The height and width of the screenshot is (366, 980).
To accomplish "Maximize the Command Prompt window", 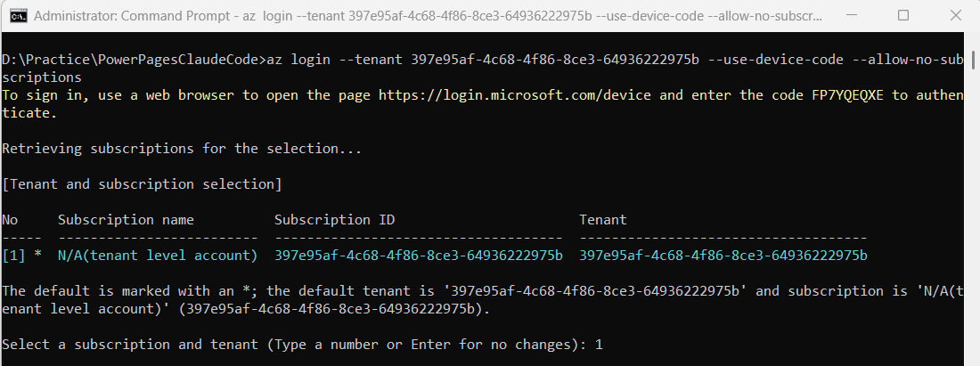I will [x=903, y=16].
